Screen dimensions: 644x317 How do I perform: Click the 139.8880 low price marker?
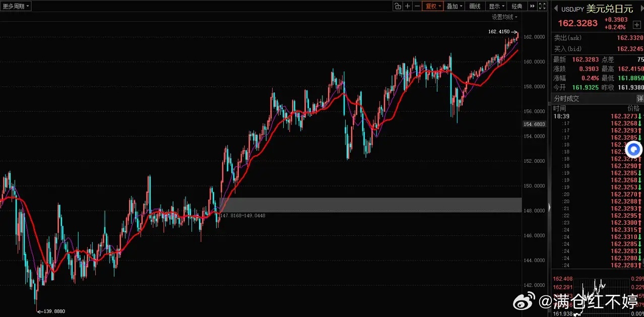click(x=54, y=311)
